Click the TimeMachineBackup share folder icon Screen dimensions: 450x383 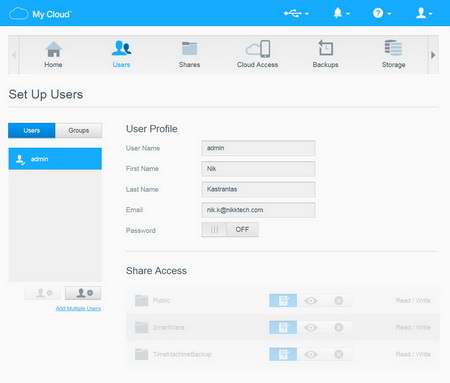click(x=141, y=354)
